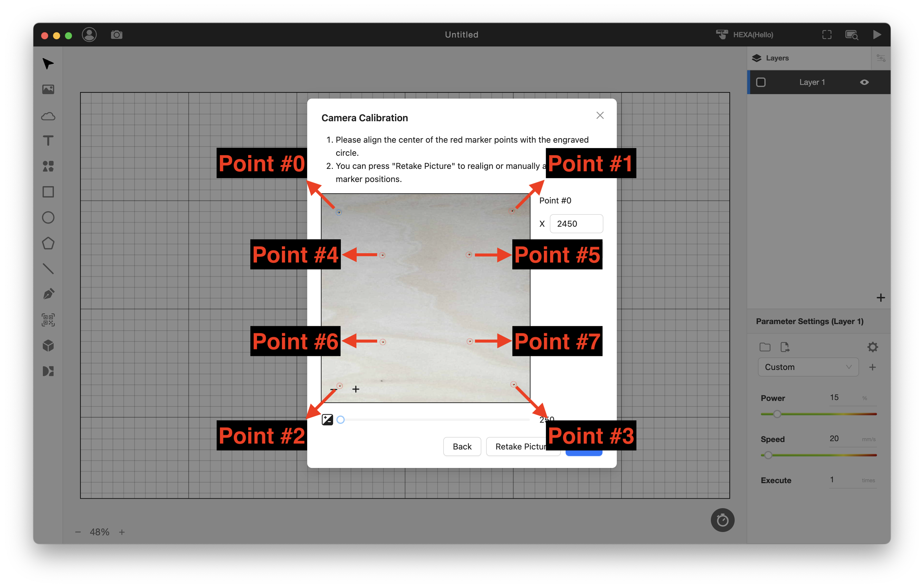Open the user account menu
Viewport: 924px width, 588px height.
pyautogui.click(x=89, y=35)
